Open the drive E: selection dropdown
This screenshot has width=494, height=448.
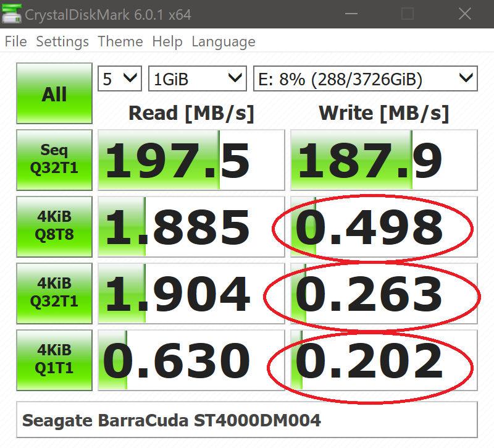[365, 79]
